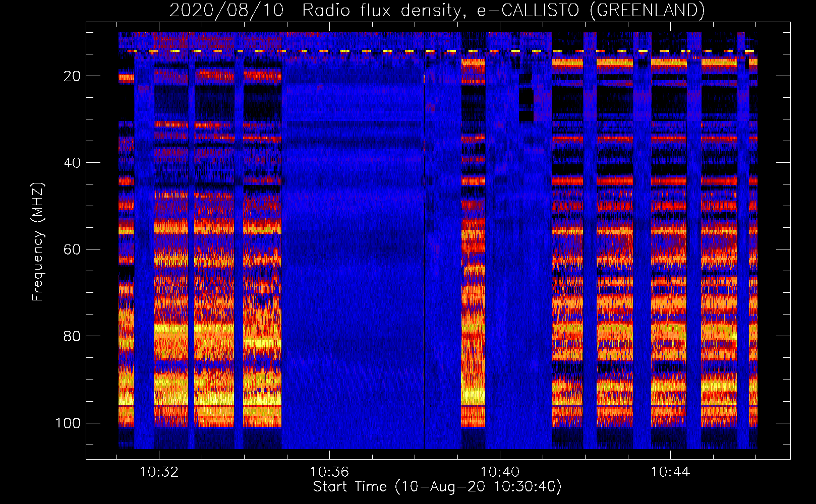Click the time tick label '10:32'
This screenshot has width=816, height=504.
[x=159, y=472]
